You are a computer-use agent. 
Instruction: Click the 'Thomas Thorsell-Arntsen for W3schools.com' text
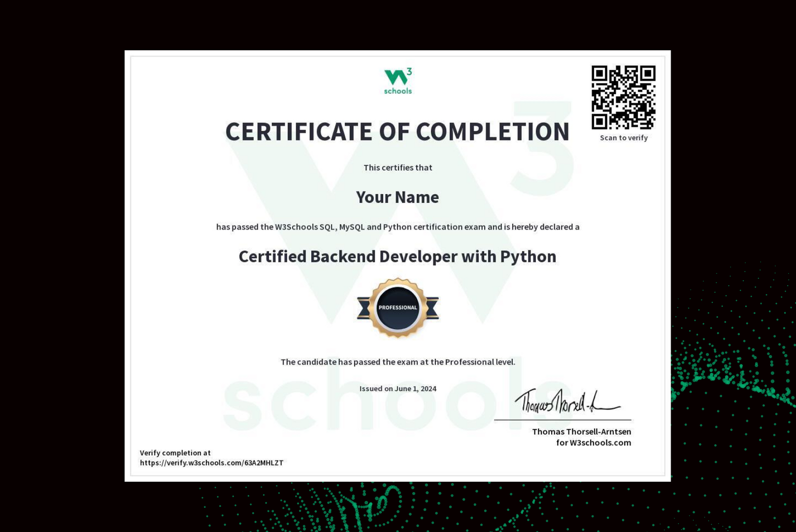[582, 437]
